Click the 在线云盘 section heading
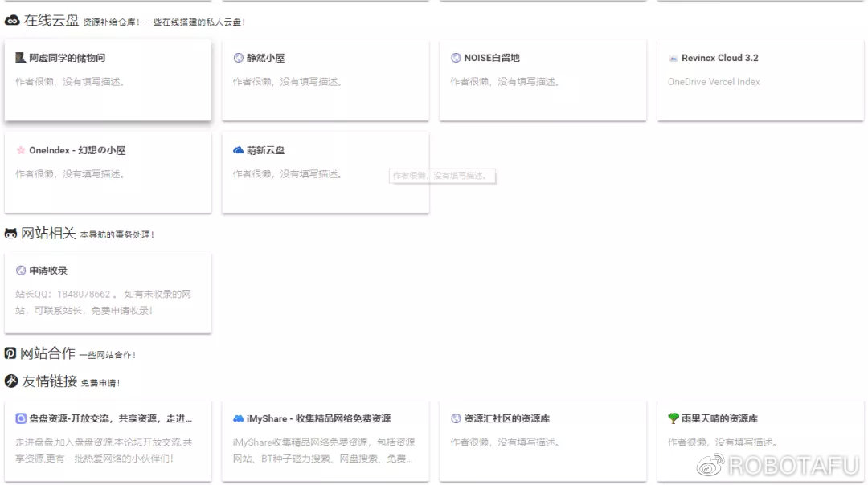The height and width of the screenshot is (485, 868). (x=51, y=21)
